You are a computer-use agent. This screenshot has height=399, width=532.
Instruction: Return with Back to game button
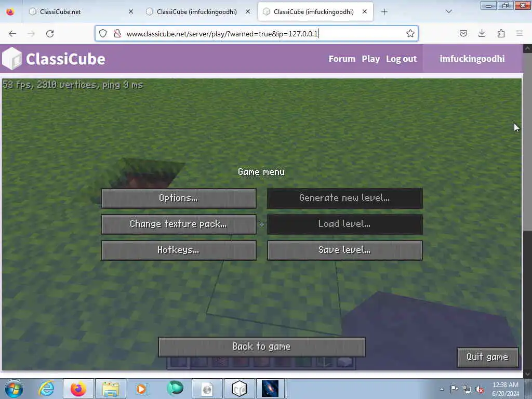262,347
